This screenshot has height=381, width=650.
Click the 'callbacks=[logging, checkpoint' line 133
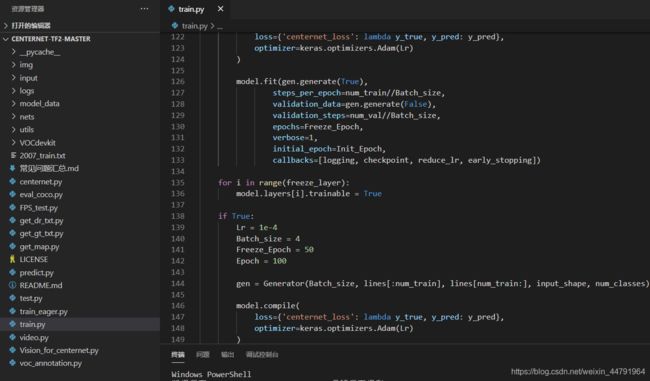click(x=407, y=160)
